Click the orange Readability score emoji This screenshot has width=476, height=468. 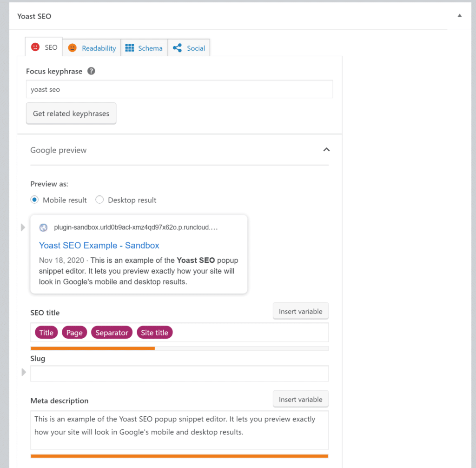(73, 48)
